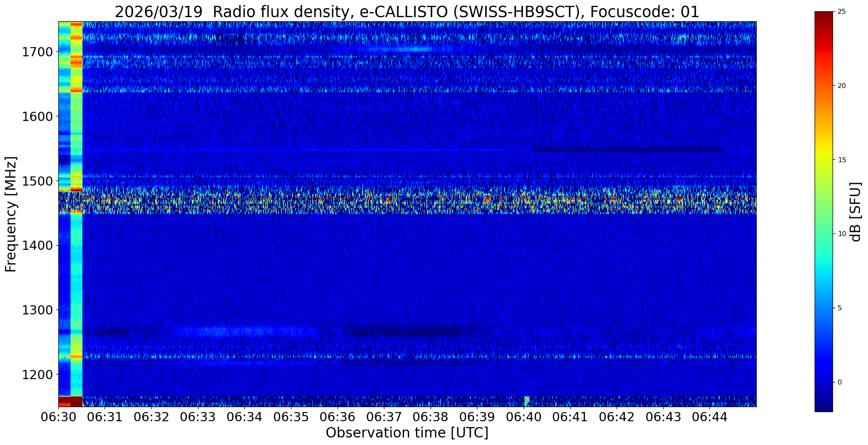Image resolution: width=868 pixels, height=445 pixels.
Task: Click the colorbar tick value 0
Action: tap(840, 382)
